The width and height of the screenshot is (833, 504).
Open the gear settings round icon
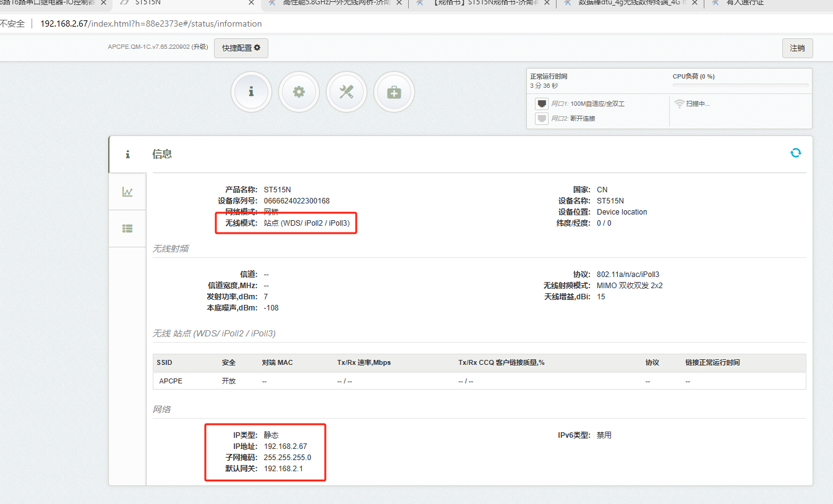[x=299, y=92]
